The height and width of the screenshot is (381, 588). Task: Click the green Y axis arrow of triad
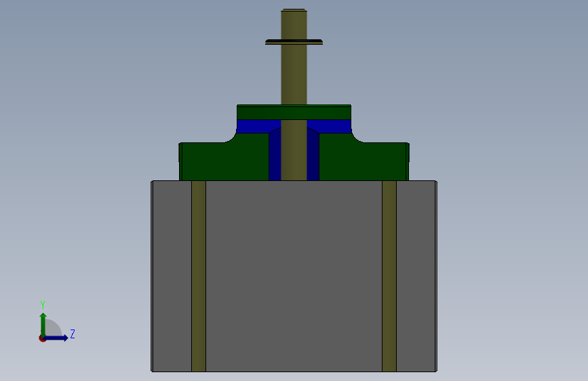point(43,324)
